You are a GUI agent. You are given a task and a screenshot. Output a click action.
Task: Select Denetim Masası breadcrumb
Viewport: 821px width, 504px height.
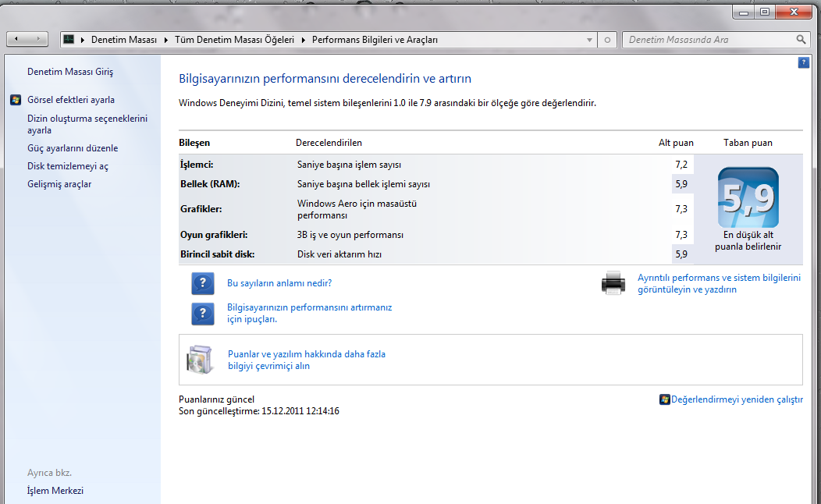(x=124, y=40)
